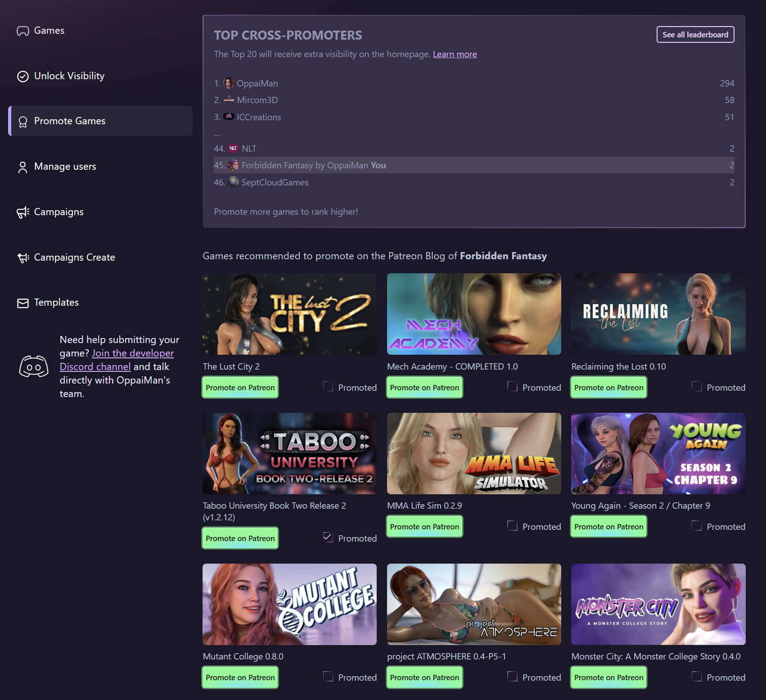Click the NLT avatar badge
Viewport: 766px width, 700px height.
coord(233,148)
